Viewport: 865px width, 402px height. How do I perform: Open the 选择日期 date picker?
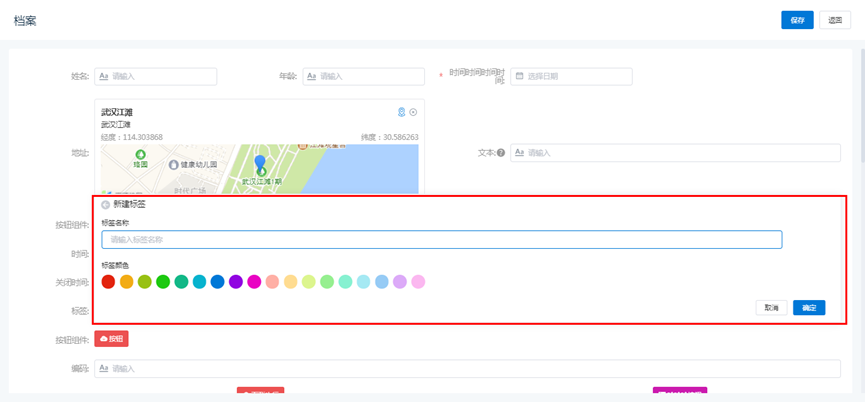[571, 76]
